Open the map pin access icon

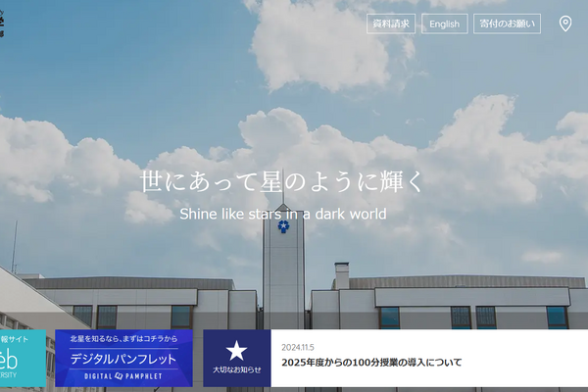[565, 24]
